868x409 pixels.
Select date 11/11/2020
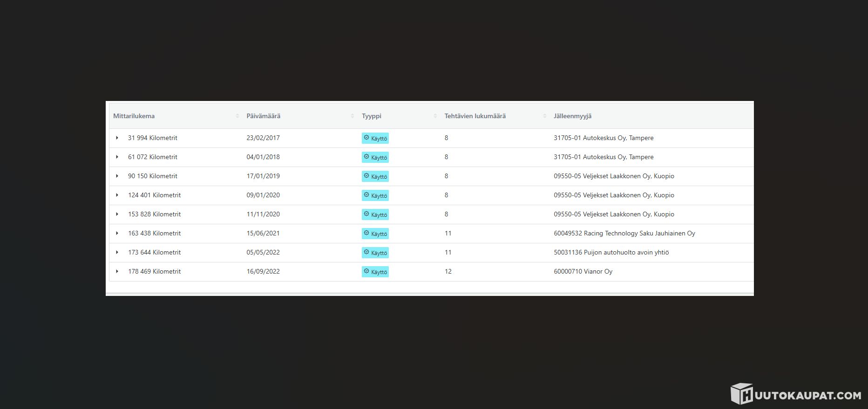(x=263, y=214)
